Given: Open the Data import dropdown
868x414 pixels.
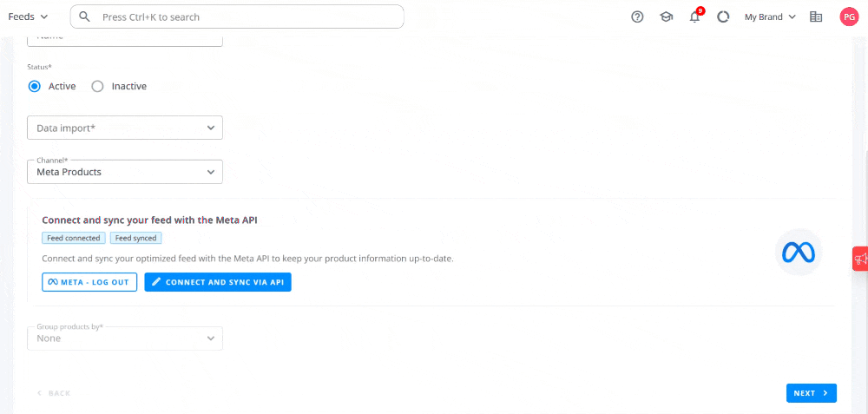Looking at the screenshot, I should click(x=125, y=128).
